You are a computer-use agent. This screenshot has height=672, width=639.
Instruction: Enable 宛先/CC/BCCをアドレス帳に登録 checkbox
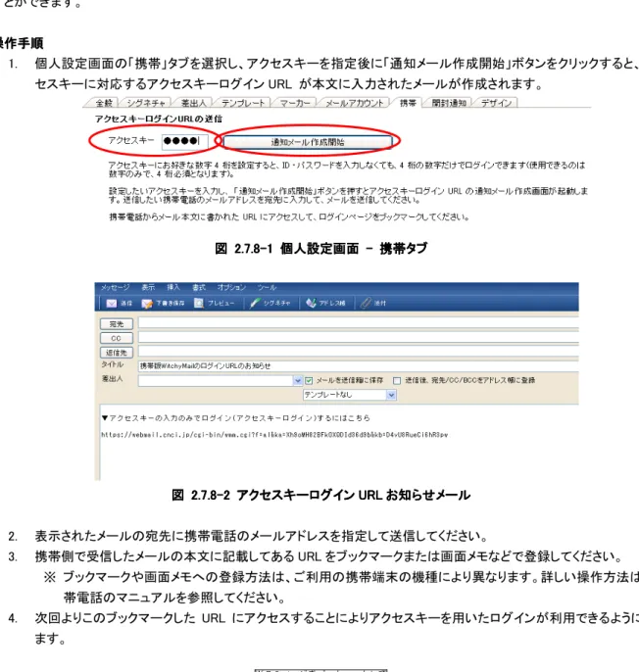(x=397, y=380)
